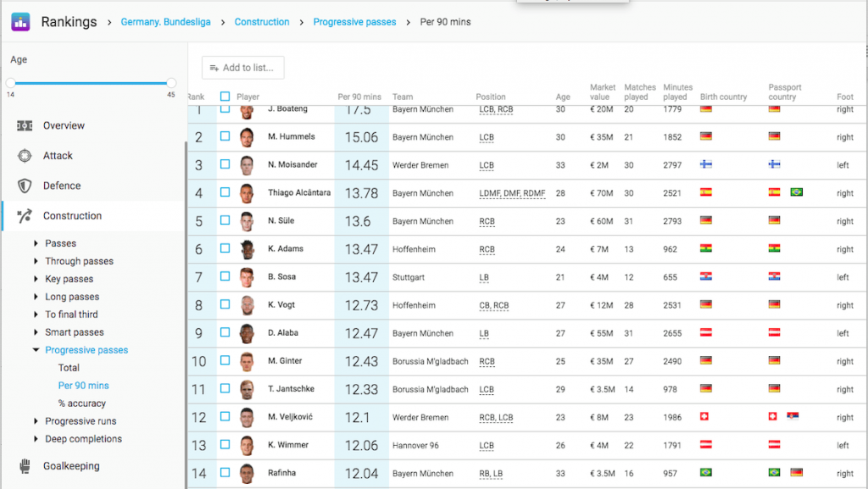Select % accuracy under Progressive passes

pos(82,403)
